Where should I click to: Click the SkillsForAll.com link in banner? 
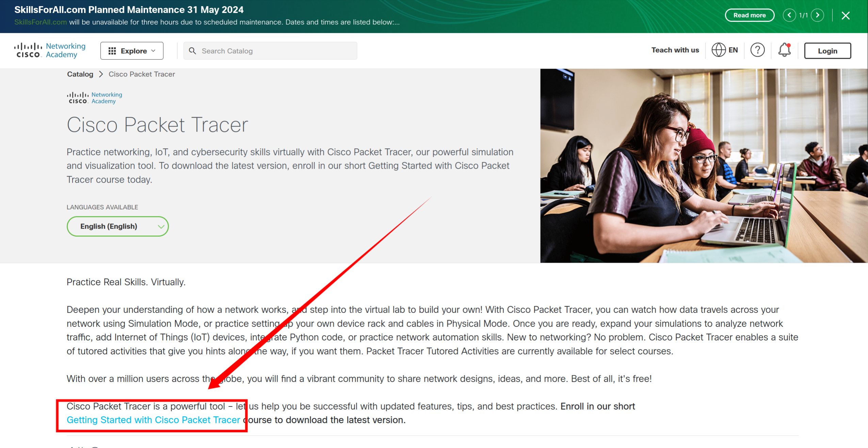(x=41, y=22)
